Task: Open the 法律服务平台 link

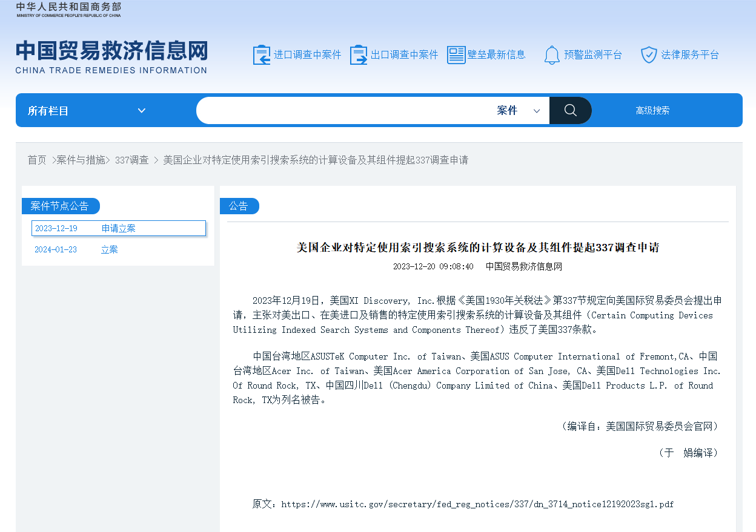Action: [x=690, y=54]
